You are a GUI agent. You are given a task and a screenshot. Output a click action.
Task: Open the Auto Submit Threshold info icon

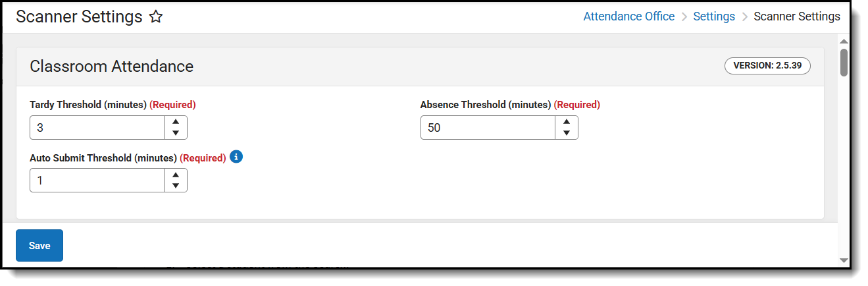[x=237, y=157]
